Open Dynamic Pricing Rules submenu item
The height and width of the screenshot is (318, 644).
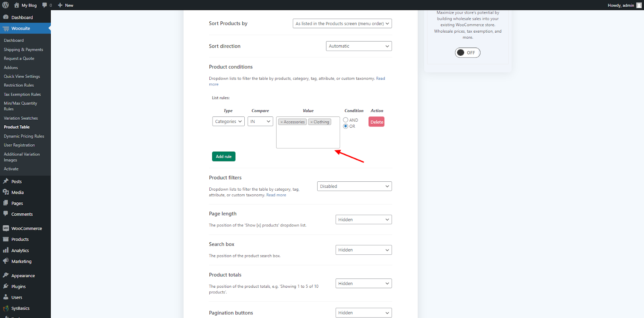tap(24, 136)
